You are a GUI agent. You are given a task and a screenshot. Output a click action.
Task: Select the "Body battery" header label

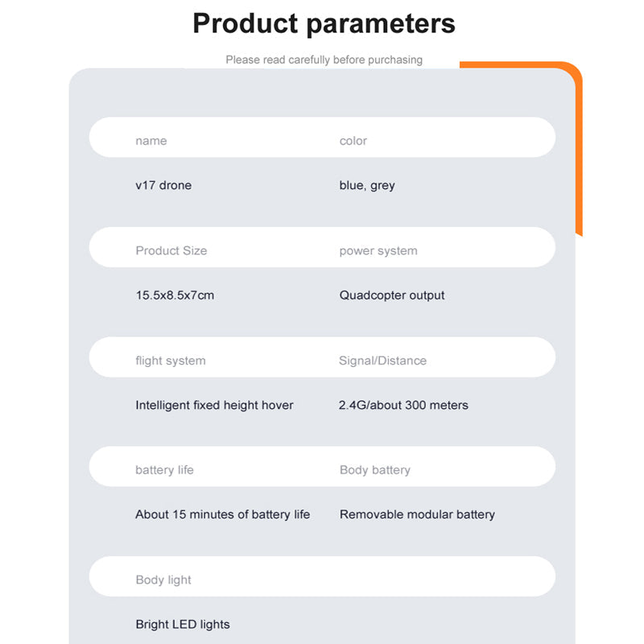click(375, 470)
